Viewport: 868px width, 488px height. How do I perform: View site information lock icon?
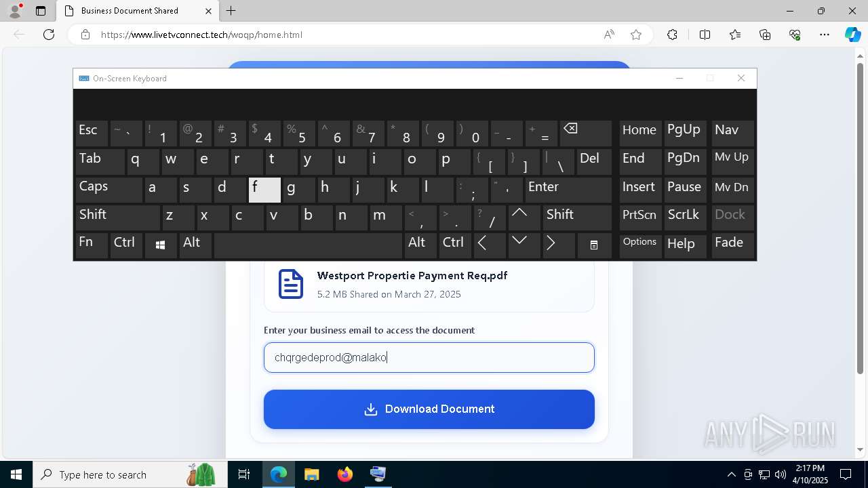click(x=85, y=35)
